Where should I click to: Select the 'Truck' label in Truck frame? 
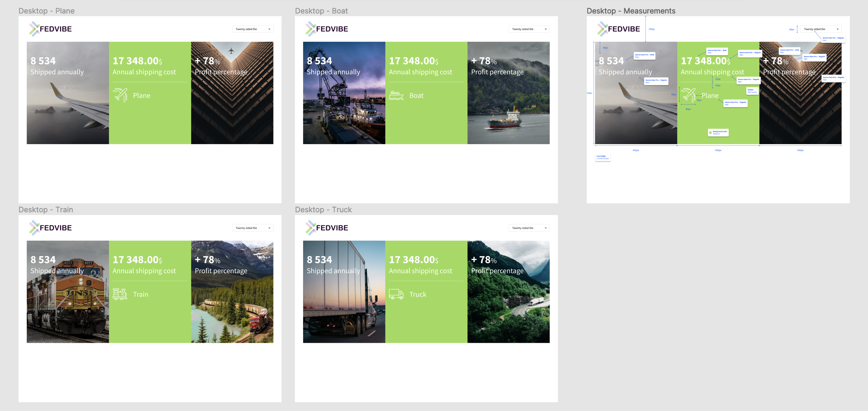pyautogui.click(x=418, y=294)
